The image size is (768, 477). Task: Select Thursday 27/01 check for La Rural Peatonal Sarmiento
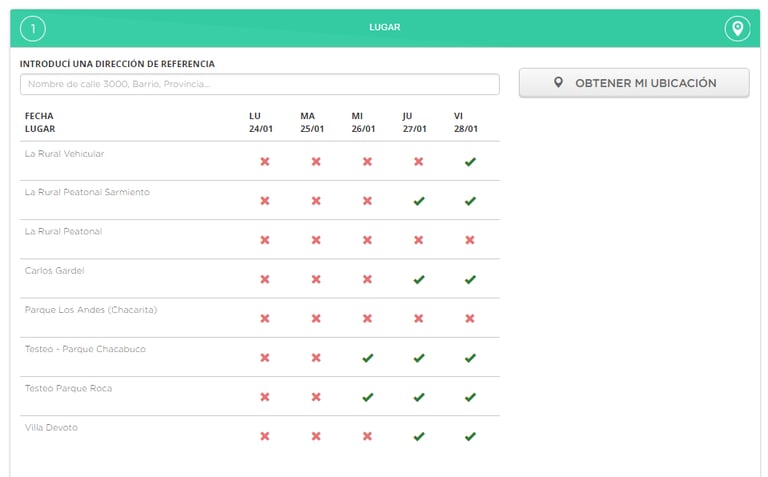coord(419,201)
